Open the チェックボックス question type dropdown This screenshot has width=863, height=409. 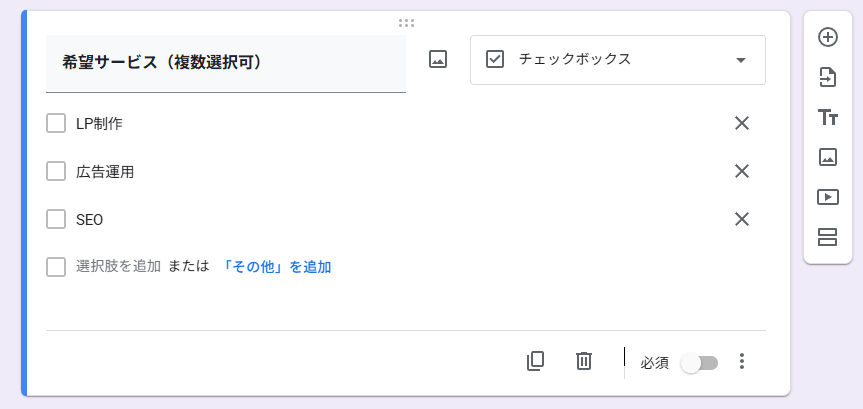coord(618,60)
